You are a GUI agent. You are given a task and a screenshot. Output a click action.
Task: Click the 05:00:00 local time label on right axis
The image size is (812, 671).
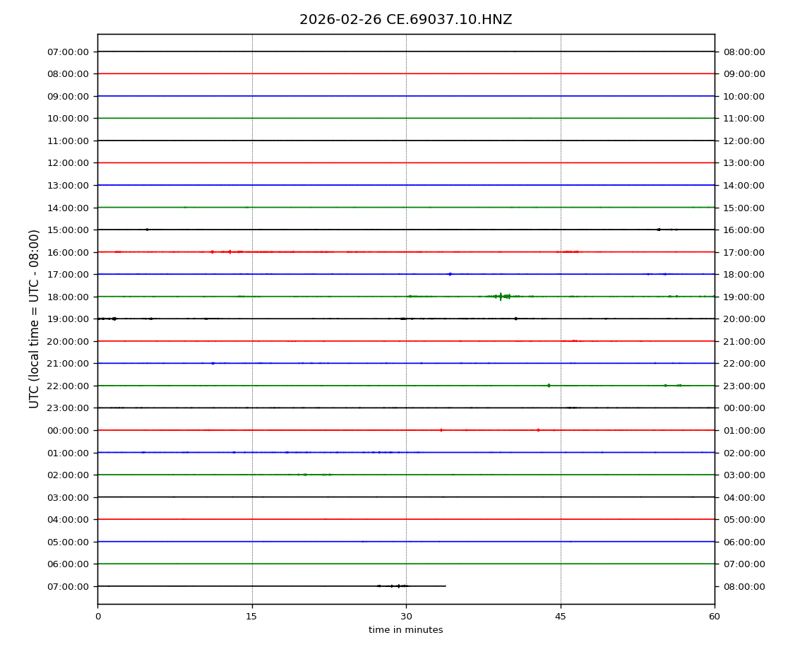[x=744, y=519]
